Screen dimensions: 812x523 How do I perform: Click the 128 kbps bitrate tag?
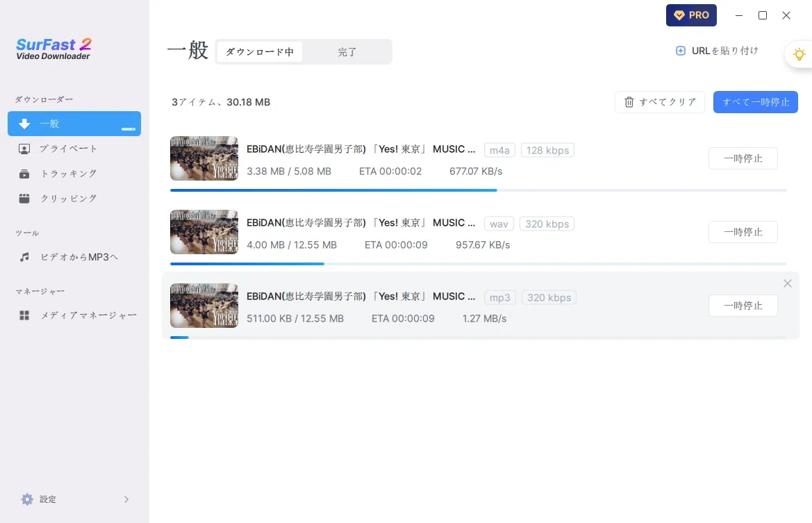[x=547, y=150]
